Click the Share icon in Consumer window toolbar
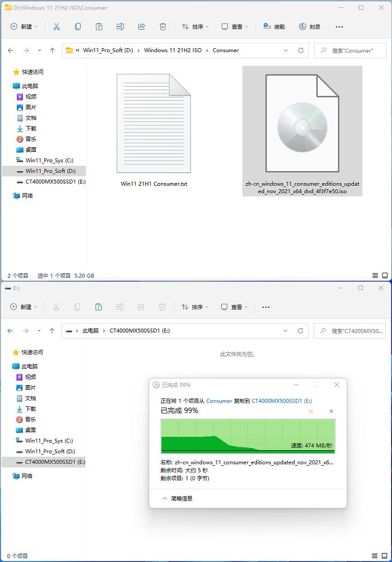 click(141, 26)
